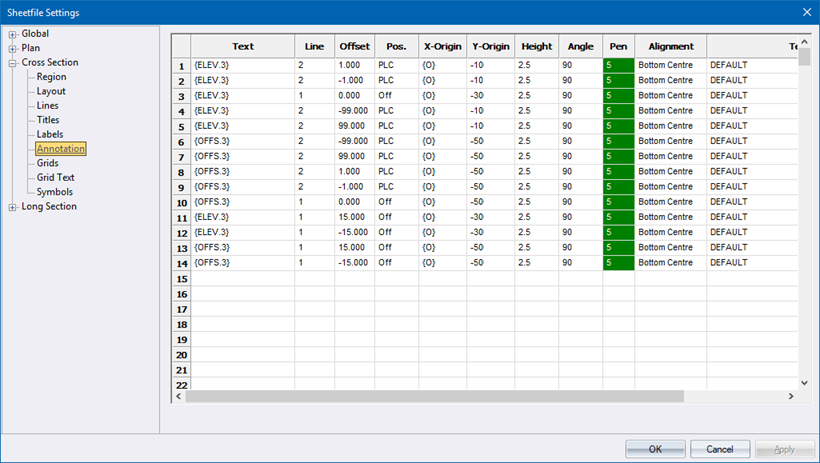Screen dimensions: 820x463
Task: Edit the Offset cell in row 5
Action: point(355,126)
